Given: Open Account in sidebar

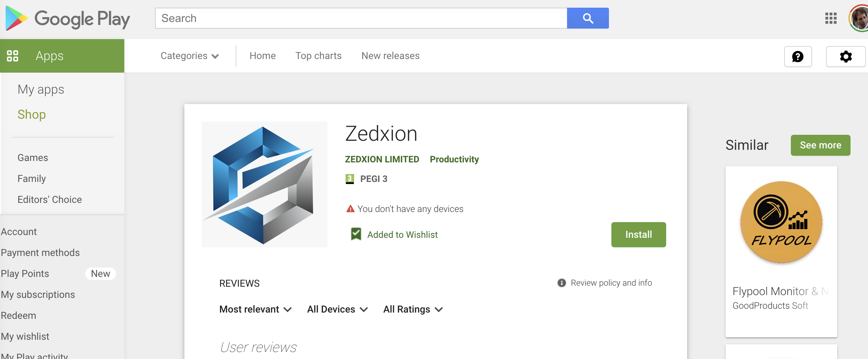Looking at the screenshot, I should [19, 232].
